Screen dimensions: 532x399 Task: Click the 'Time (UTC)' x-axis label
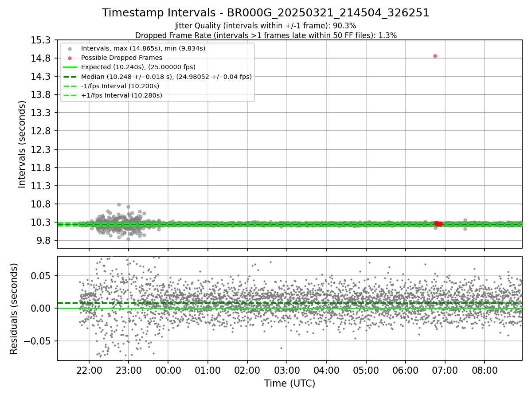(x=289, y=383)
